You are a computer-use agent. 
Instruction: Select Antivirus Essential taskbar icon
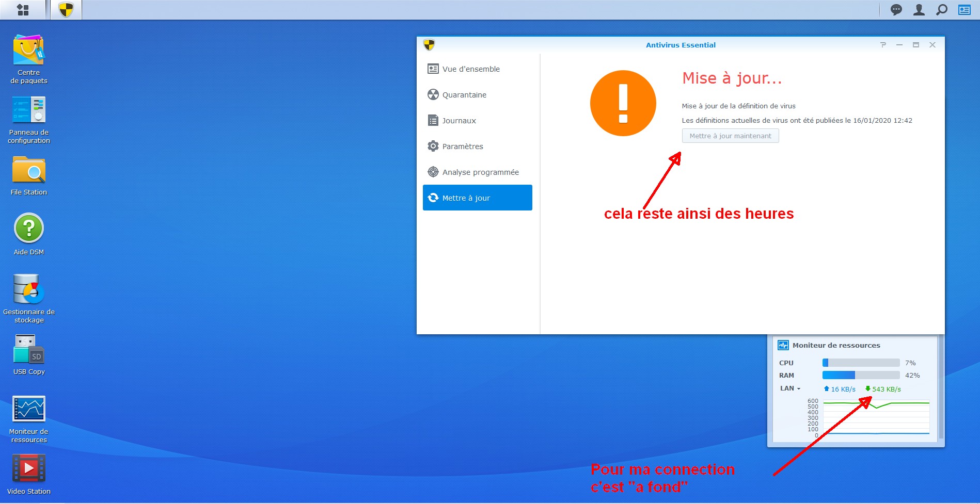point(66,10)
